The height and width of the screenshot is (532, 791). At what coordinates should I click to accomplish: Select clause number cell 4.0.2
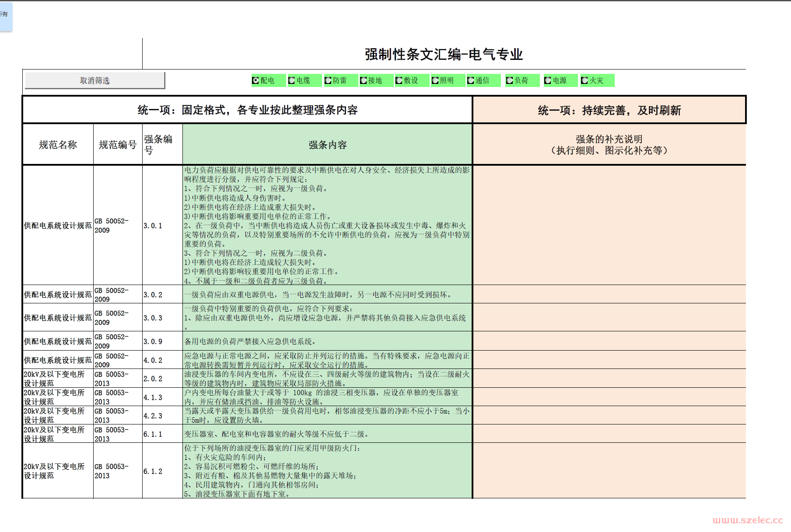click(x=162, y=360)
